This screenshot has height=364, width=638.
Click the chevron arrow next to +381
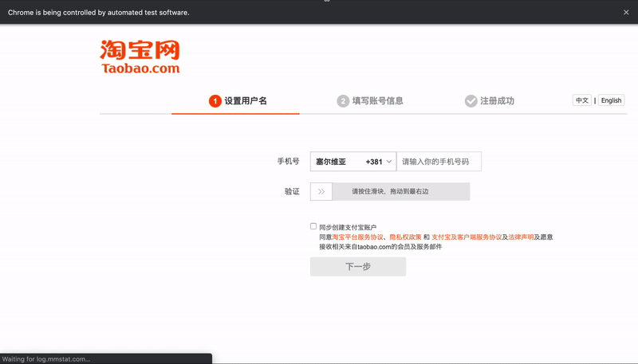coord(389,162)
